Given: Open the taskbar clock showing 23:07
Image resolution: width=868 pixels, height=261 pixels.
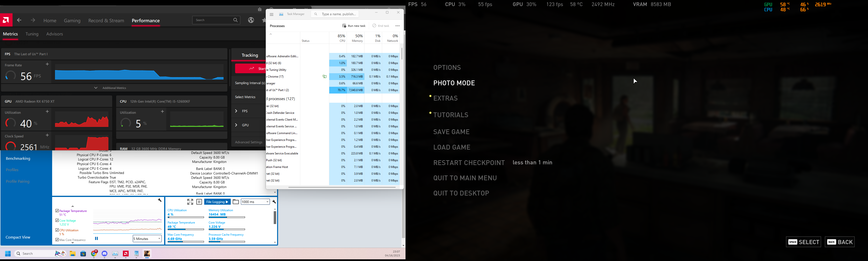Looking at the screenshot, I should point(392,254).
